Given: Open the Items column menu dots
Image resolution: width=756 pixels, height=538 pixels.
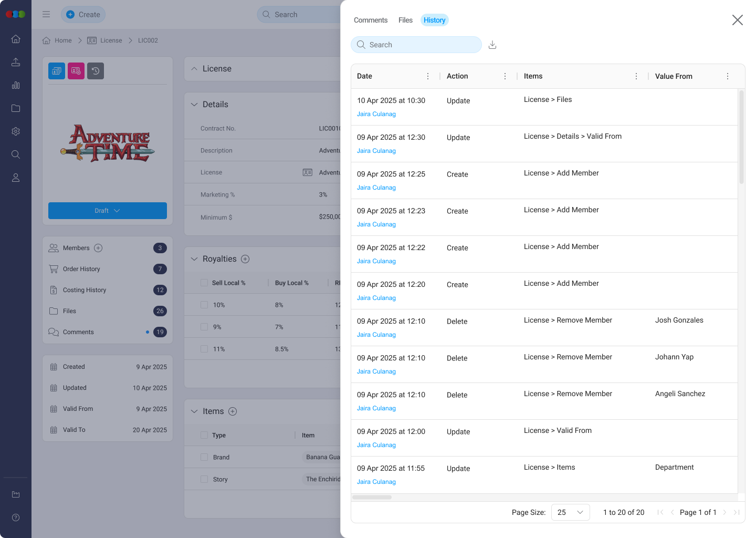Looking at the screenshot, I should (636, 76).
